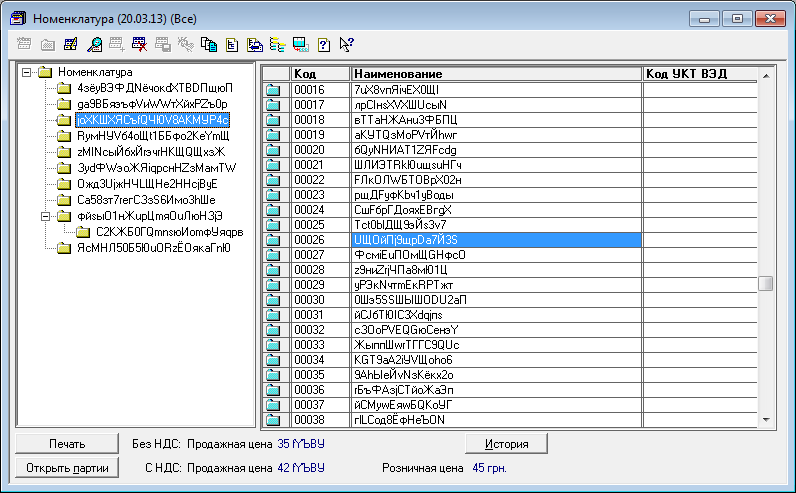
Task: Select tree folder 4зёуВЗФДNёчокdХТВDПщюП
Action: 155,88
